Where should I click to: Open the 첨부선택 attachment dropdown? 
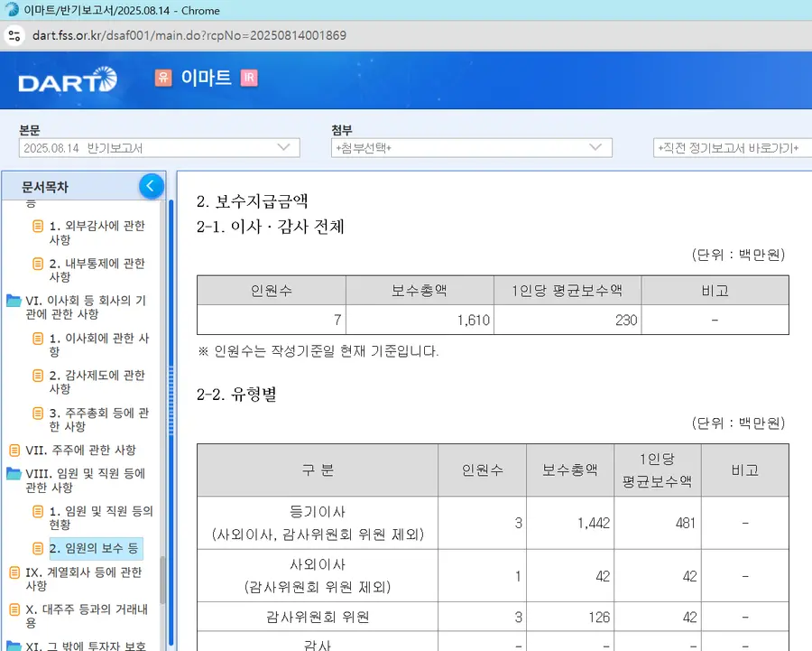click(471, 148)
